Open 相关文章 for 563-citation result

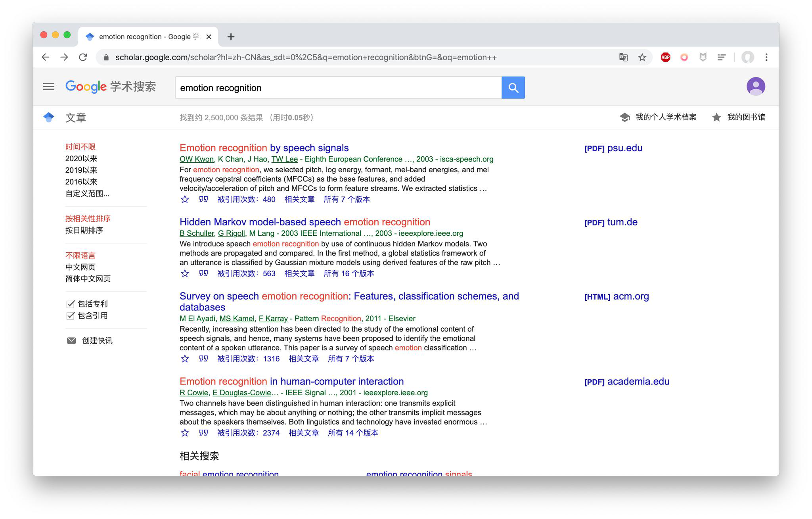click(299, 273)
